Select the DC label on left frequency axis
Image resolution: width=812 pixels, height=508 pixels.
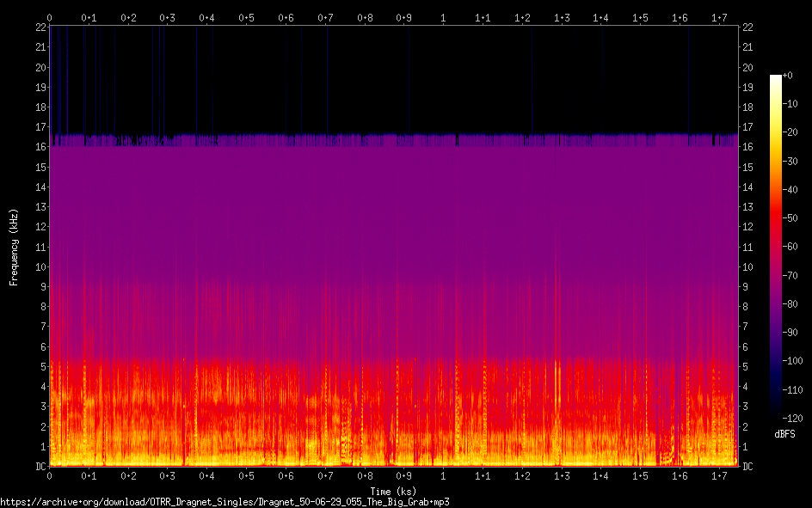click(39, 466)
